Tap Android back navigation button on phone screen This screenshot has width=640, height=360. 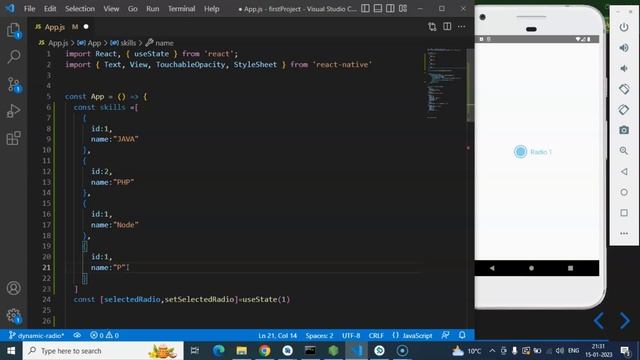492,268
